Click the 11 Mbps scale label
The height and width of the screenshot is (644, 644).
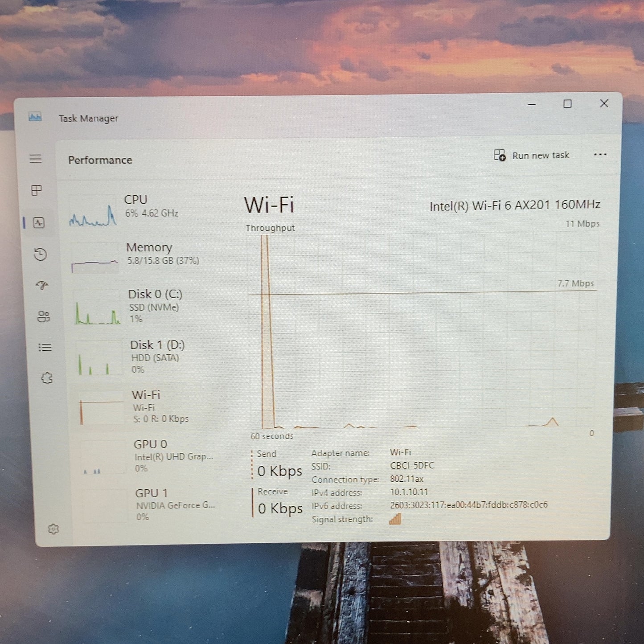582,224
